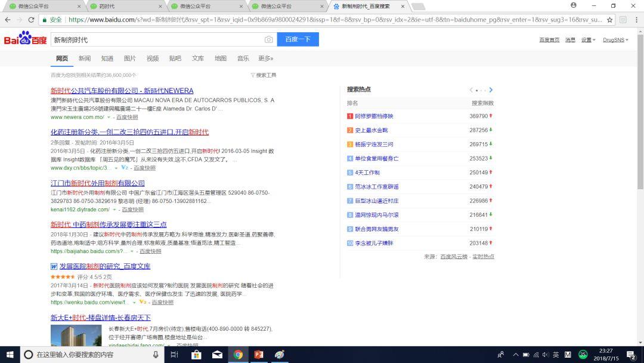Go to next page of 搜索热点
The height and width of the screenshot is (363, 644).
click(491, 90)
